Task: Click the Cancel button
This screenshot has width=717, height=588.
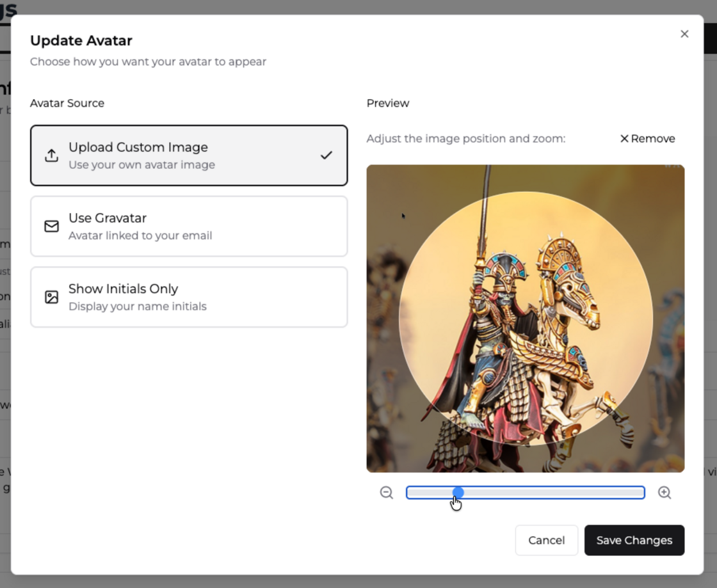Action: coord(547,540)
